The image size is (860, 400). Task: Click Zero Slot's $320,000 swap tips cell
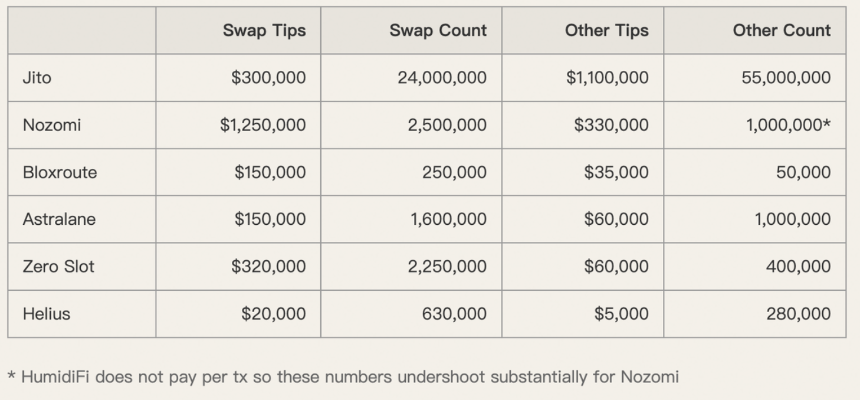click(x=268, y=266)
